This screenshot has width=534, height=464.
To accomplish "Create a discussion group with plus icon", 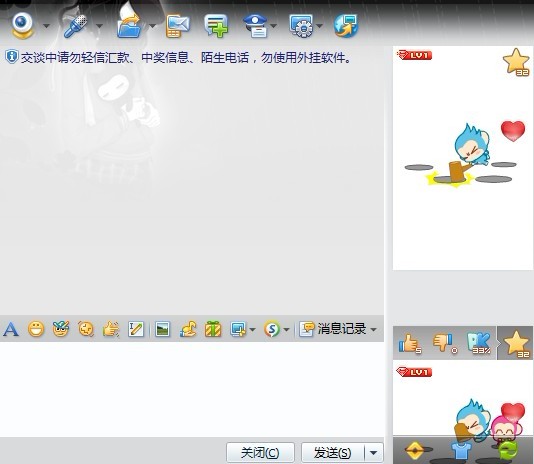I will (x=216, y=26).
